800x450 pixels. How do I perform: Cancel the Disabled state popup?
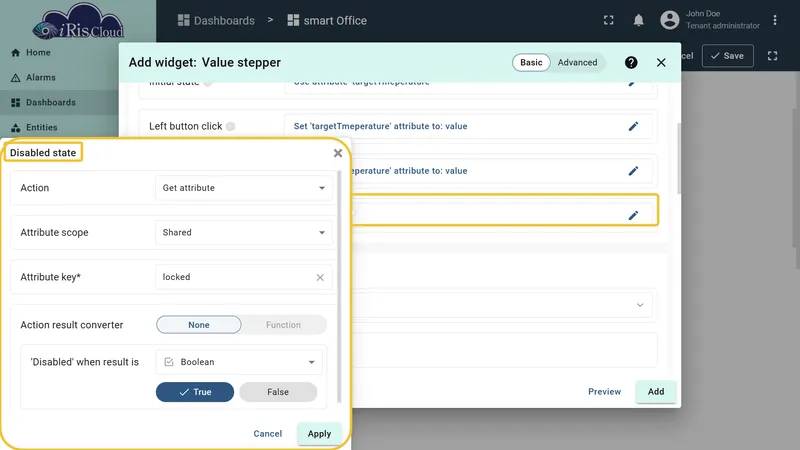point(267,434)
